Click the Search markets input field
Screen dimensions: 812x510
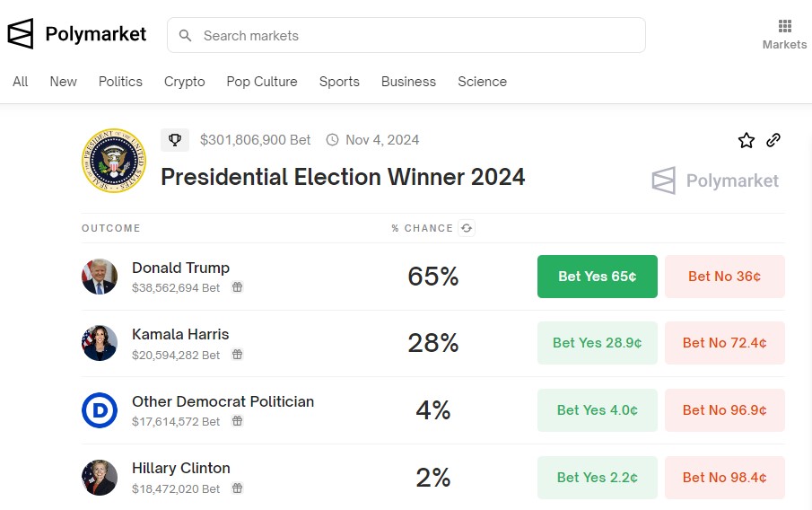pos(406,36)
